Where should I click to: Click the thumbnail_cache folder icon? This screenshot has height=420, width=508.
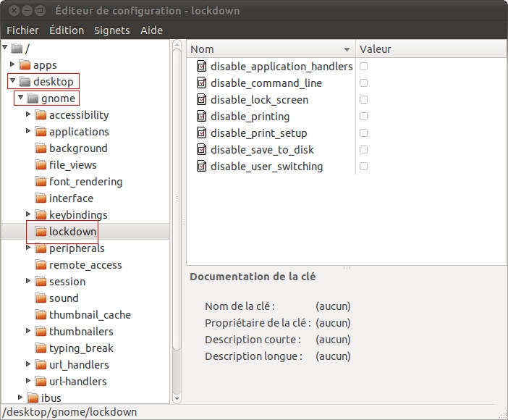(x=41, y=314)
